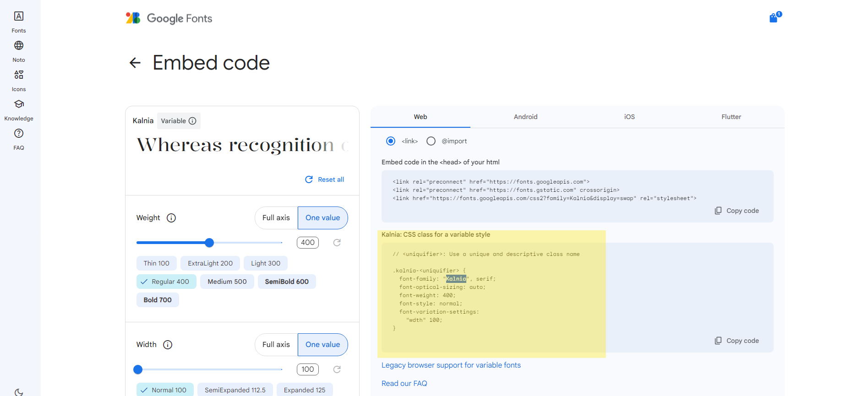Switch to the Android tab

(x=525, y=117)
